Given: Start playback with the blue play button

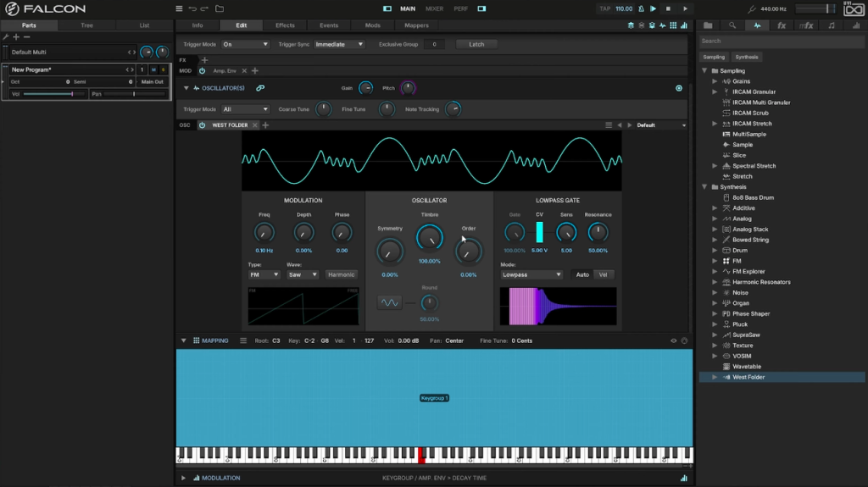Looking at the screenshot, I should click(654, 8).
